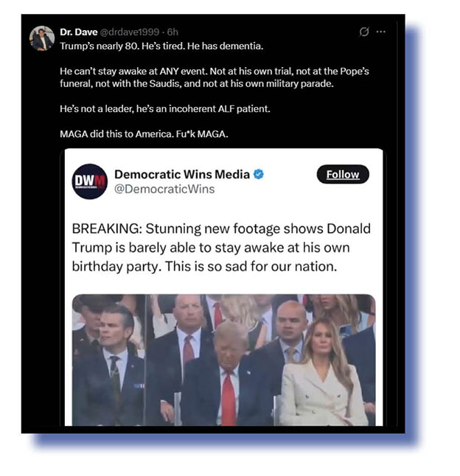Open the three-dot more options menu

coord(380,32)
